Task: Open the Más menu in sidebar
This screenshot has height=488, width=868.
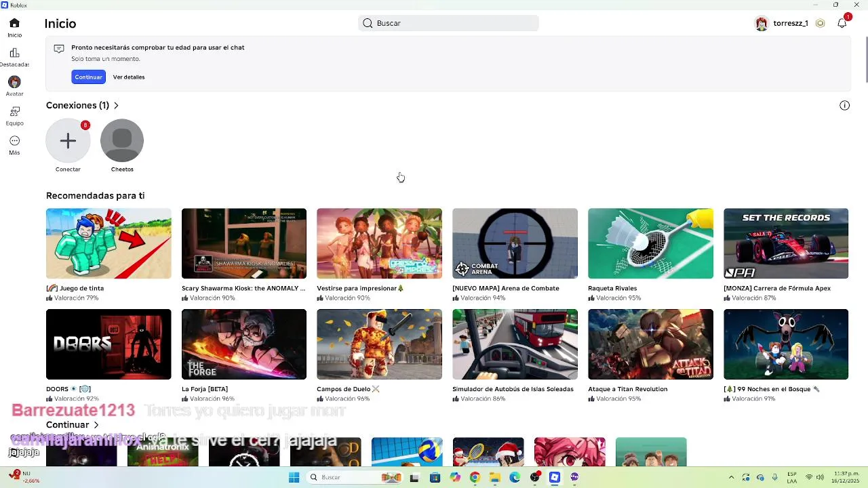Action: click(14, 145)
